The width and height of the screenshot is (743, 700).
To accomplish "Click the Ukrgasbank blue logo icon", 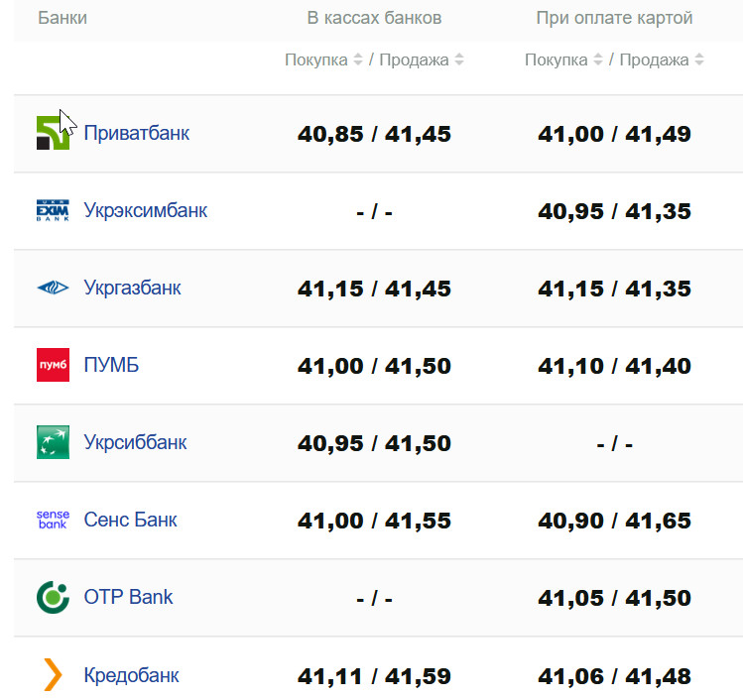I will click(53, 288).
